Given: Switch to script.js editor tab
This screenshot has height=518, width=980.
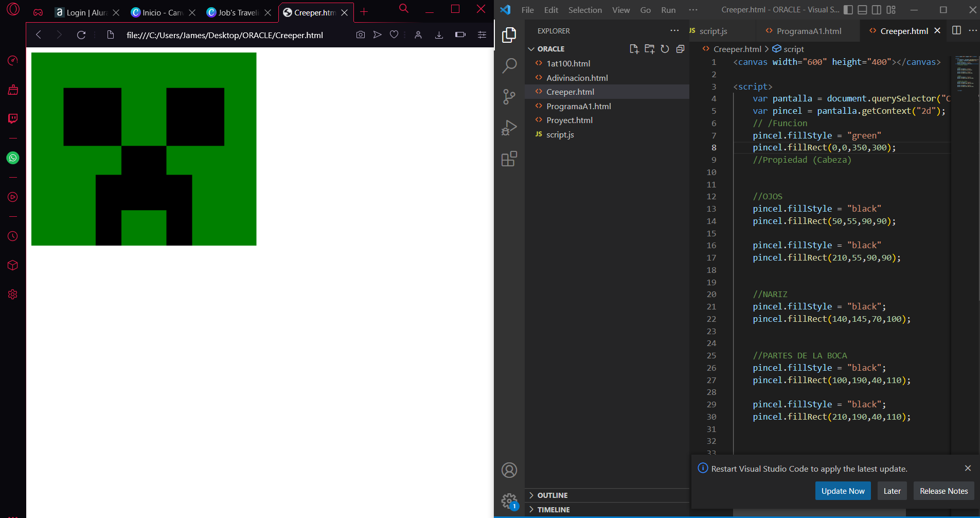Looking at the screenshot, I should tap(712, 31).
